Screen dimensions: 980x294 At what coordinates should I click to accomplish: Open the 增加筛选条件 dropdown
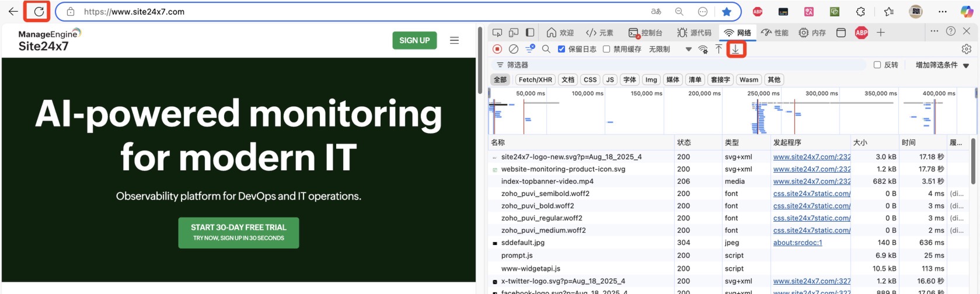pos(942,65)
